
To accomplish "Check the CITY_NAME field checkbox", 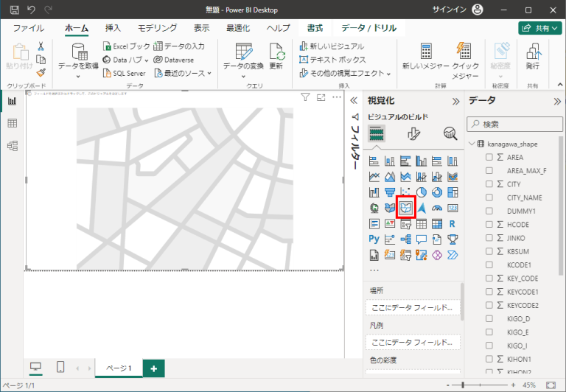I will 489,197.
